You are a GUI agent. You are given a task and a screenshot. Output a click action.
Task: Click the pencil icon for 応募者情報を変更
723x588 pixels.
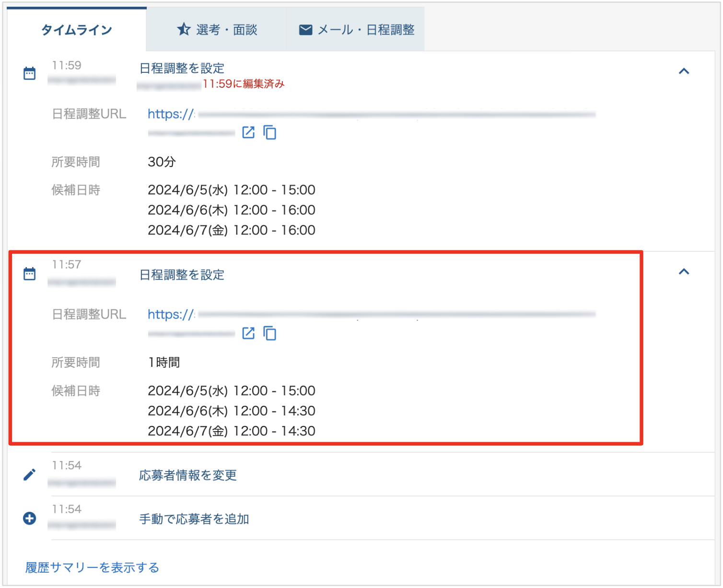tap(30, 475)
